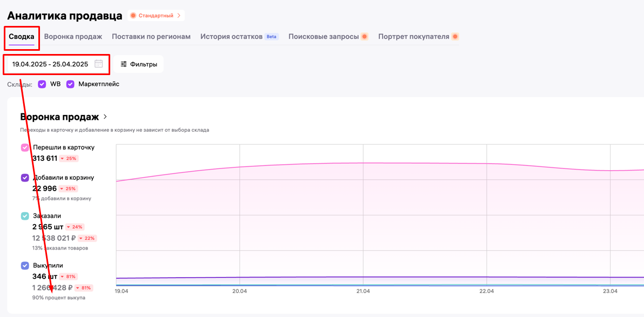Viewport: 644px width, 317px height.
Task: Click the Фильтры button
Action: pyautogui.click(x=139, y=64)
